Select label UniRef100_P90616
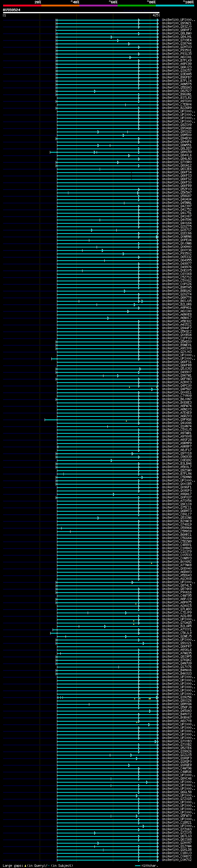This screenshot has width=197, height=868. point(177,592)
